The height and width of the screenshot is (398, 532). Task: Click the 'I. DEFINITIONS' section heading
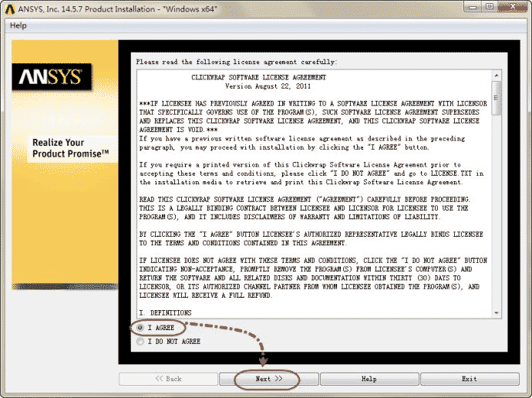(x=165, y=313)
